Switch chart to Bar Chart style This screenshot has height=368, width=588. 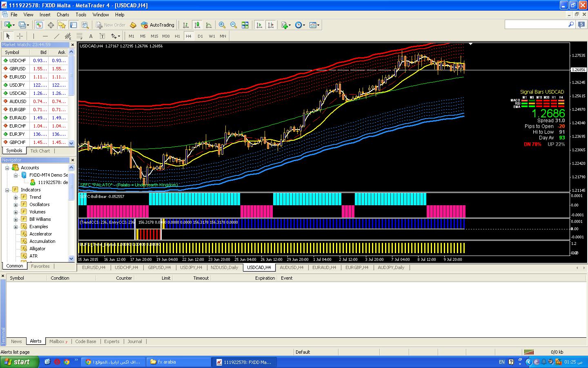[186, 25]
